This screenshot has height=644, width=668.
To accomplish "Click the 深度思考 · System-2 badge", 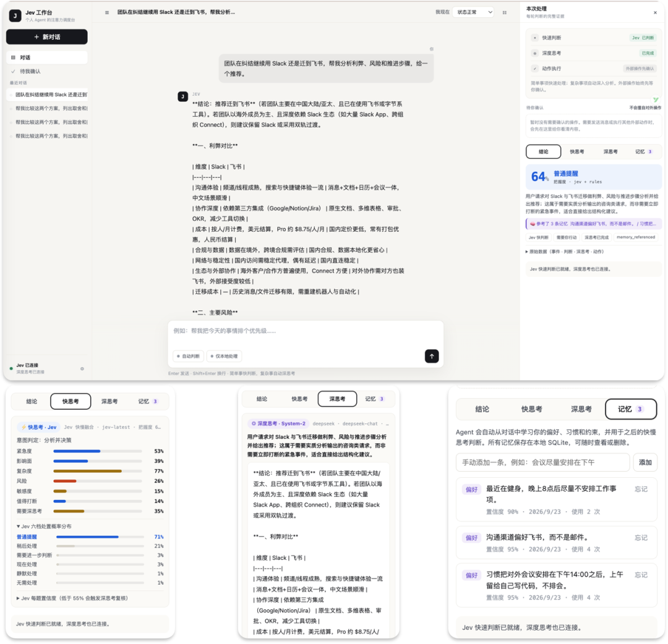I will [x=278, y=423].
